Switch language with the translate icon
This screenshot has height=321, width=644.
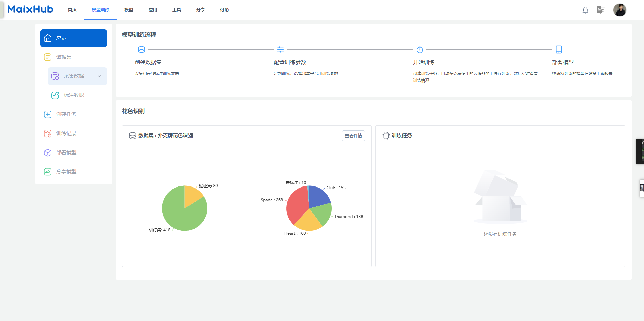coord(601,10)
